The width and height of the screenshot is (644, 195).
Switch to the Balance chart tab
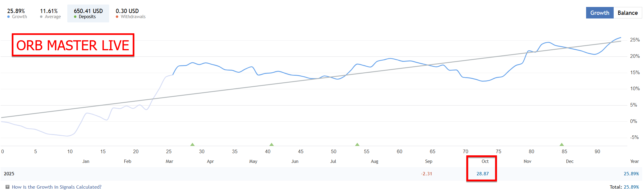pos(628,13)
